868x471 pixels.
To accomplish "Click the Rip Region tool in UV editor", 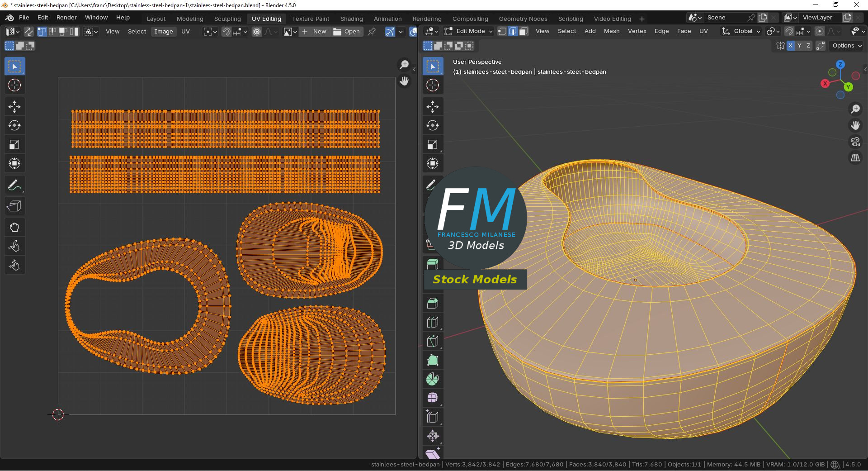I will tap(14, 206).
